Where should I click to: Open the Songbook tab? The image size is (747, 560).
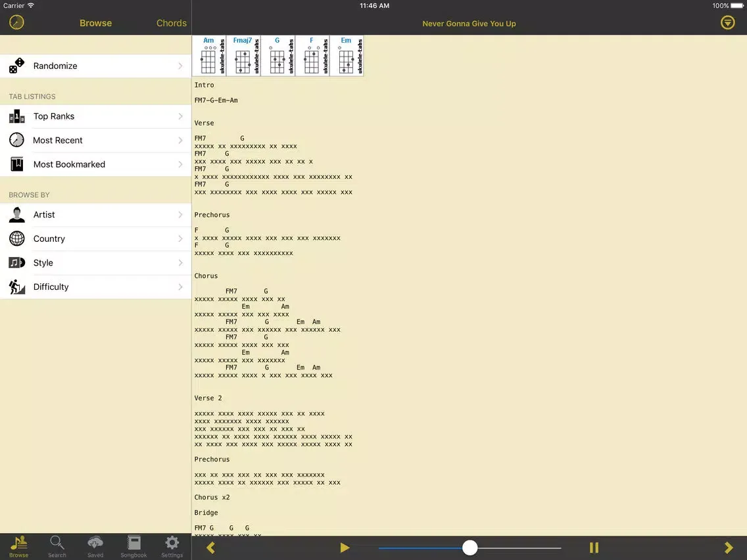[x=133, y=546]
